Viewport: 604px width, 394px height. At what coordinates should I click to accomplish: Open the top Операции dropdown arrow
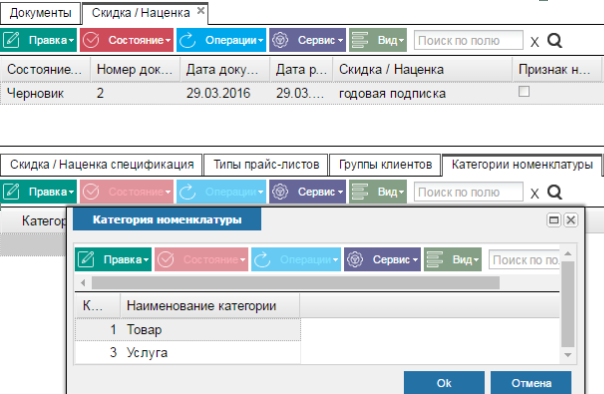pyautogui.click(x=261, y=40)
